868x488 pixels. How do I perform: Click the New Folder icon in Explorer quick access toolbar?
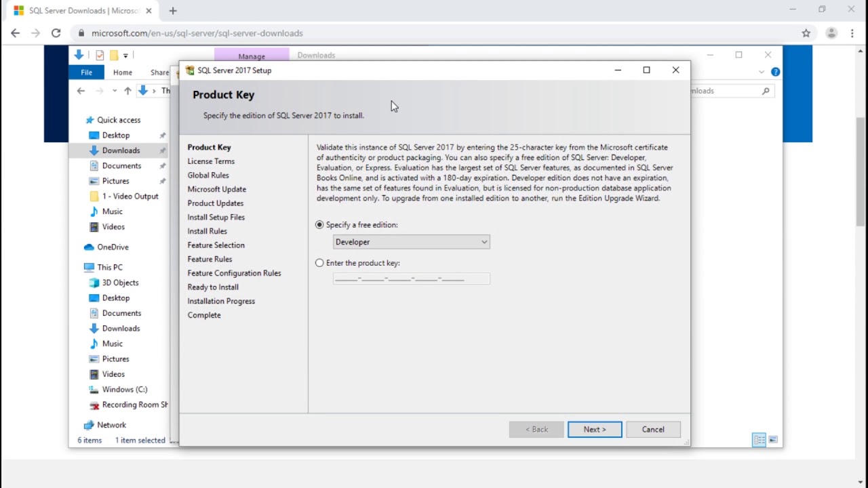click(x=113, y=56)
